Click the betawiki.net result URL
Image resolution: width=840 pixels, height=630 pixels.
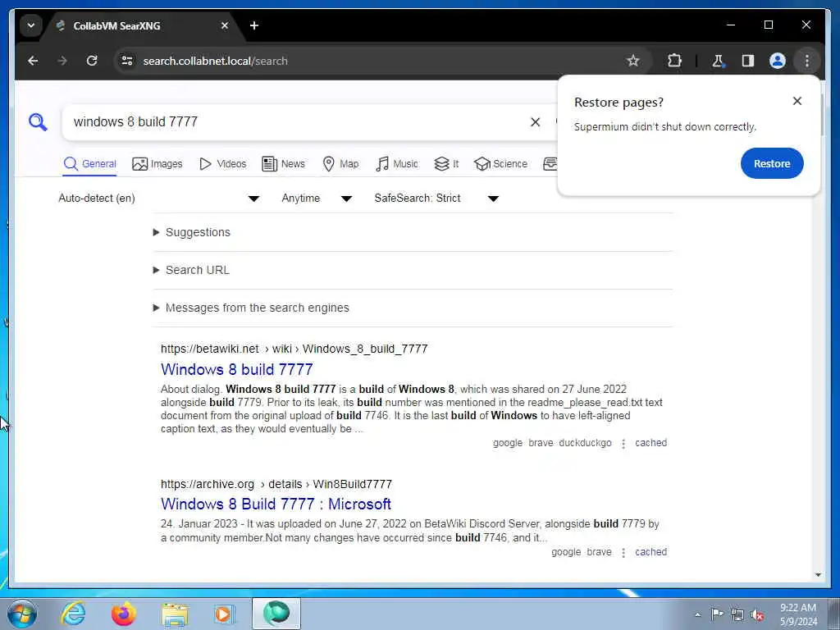(x=294, y=349)
